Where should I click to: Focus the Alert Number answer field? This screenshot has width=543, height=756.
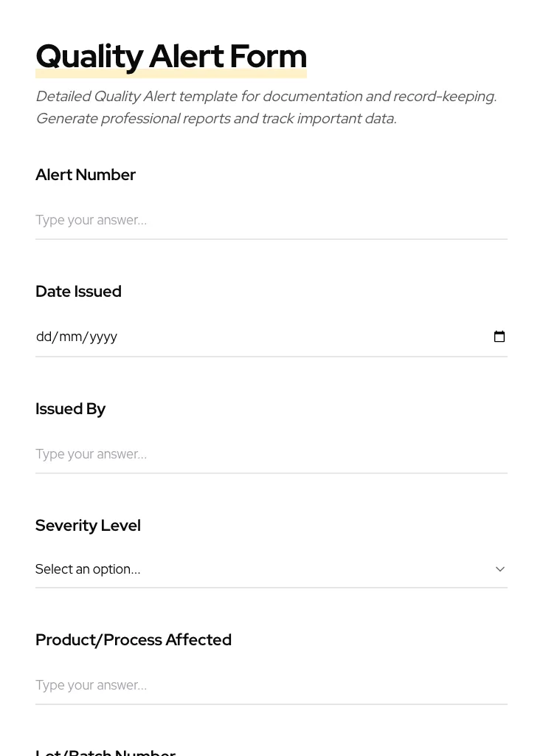click(271, 220)
